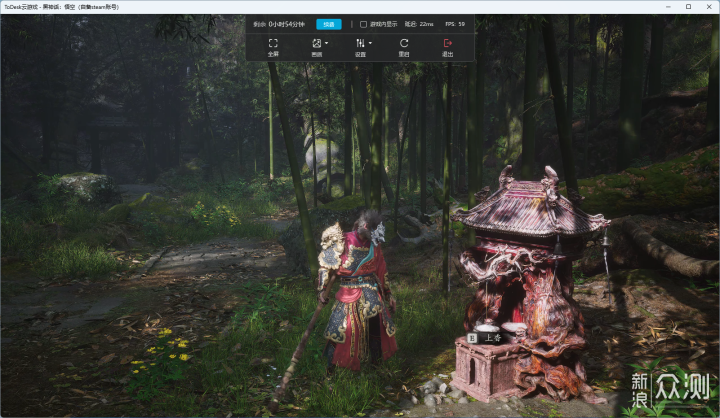This screenshot has height=418, width=720.
Task: Toggle the in-game display (游戏内显示) checkbox
Action: click(x=363, y=24)
